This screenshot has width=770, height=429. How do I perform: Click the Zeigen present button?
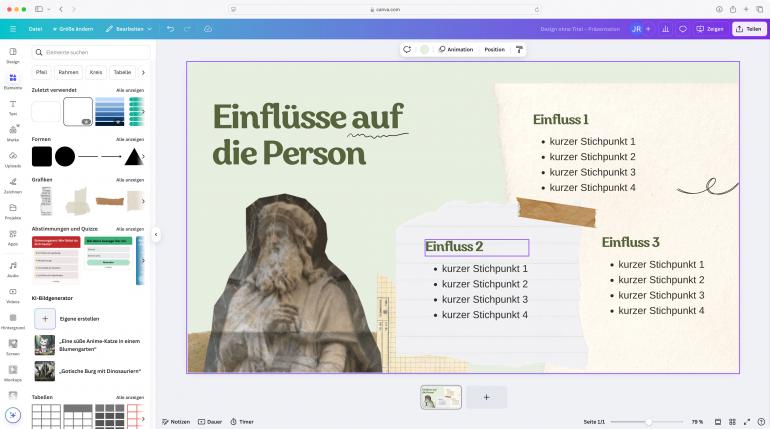710,29
